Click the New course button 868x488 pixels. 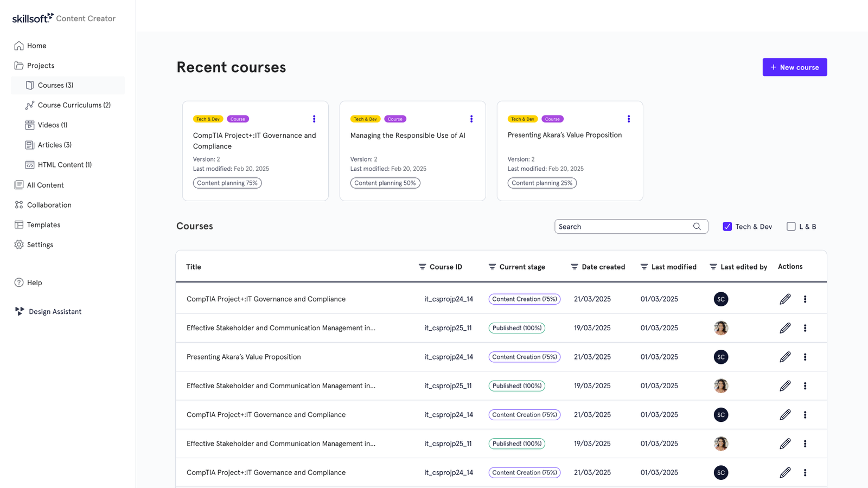pos(795,67)
